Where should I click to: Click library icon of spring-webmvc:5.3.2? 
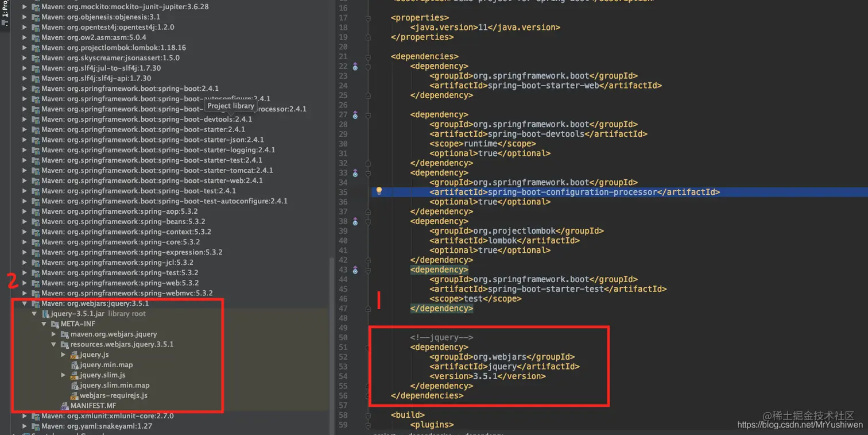click(36, 293)
